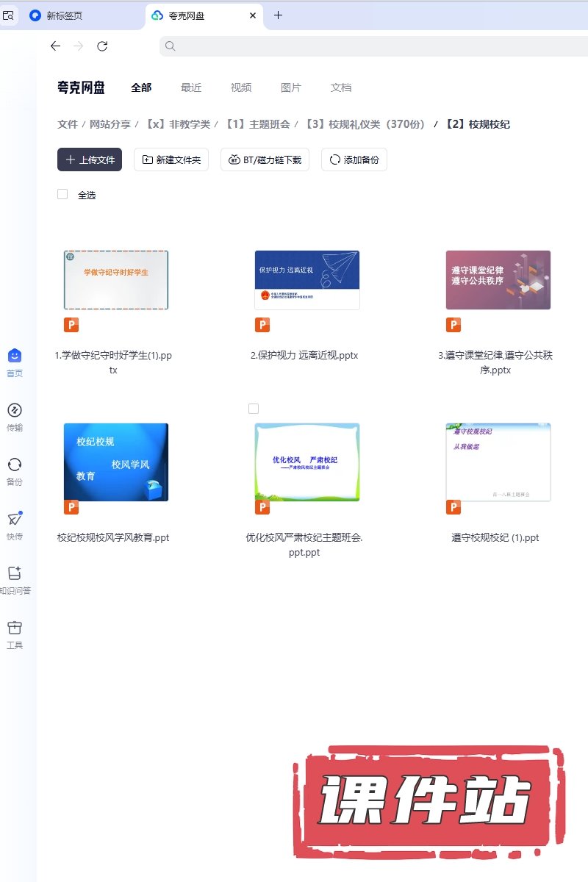Open the 备份 backup sidebar icon

tap(15, 465)
